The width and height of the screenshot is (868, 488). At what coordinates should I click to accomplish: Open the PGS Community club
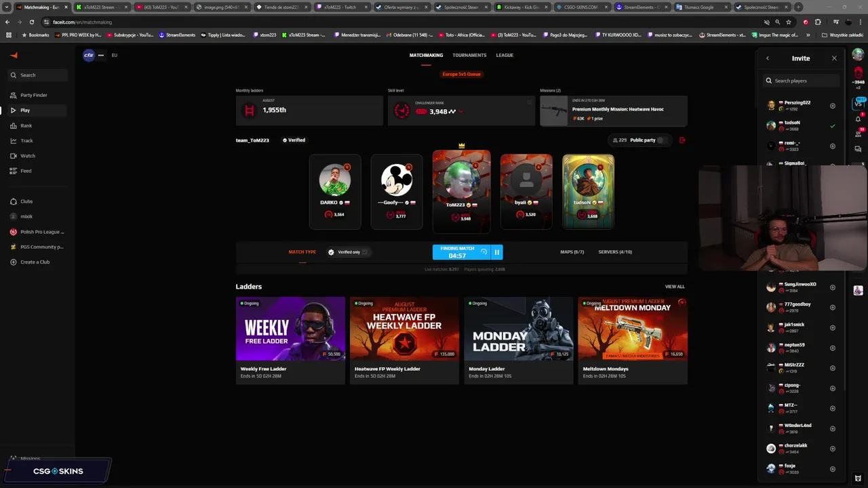37,247
